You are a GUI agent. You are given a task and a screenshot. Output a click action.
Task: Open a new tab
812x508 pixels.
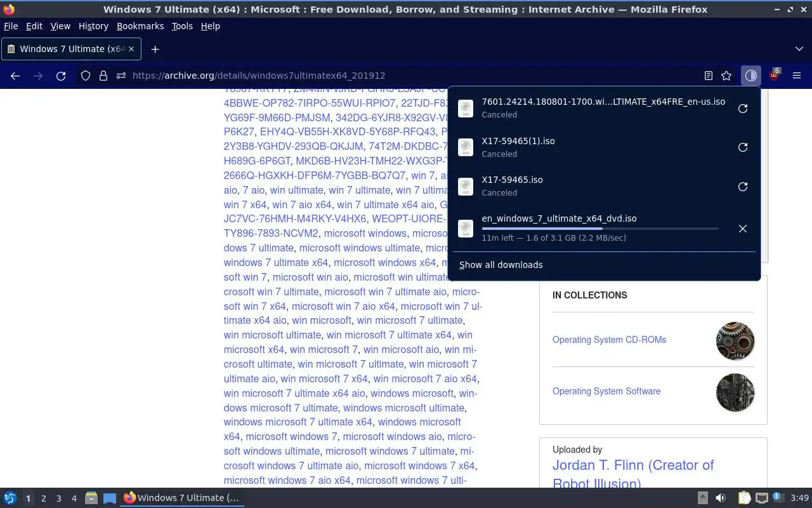pos(155,49)
